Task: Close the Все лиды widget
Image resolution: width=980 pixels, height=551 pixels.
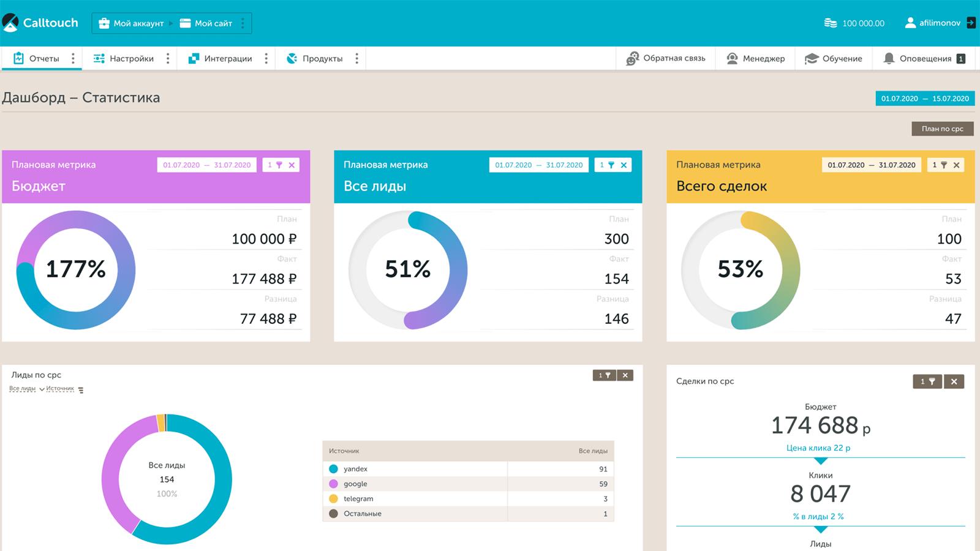Action: (624, 165)
